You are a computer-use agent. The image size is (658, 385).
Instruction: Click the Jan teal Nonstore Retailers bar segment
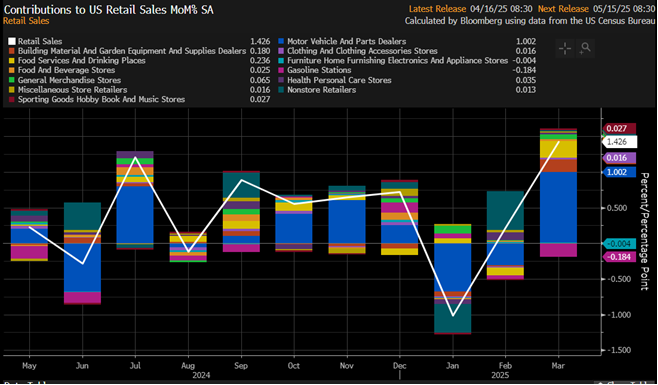pos(452,318)
